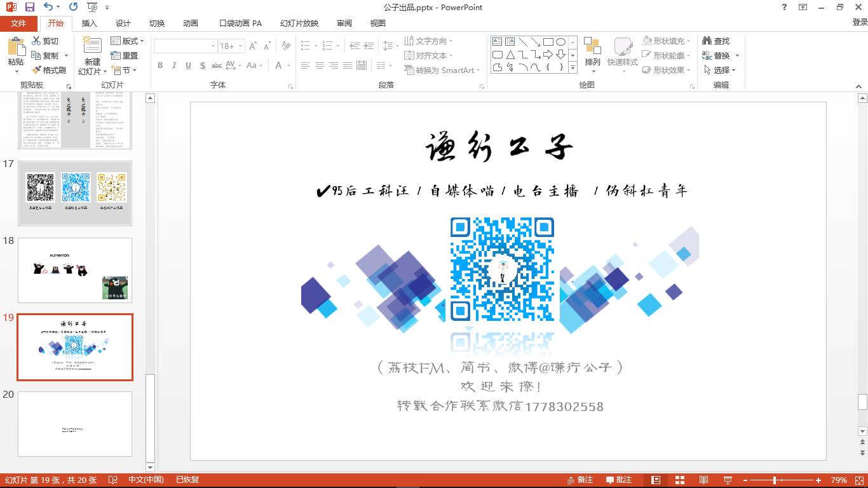This screenshot has height=488, width=868.
Task: Select the Rectangle shape in gallery
Action: (x=548, y=42)
